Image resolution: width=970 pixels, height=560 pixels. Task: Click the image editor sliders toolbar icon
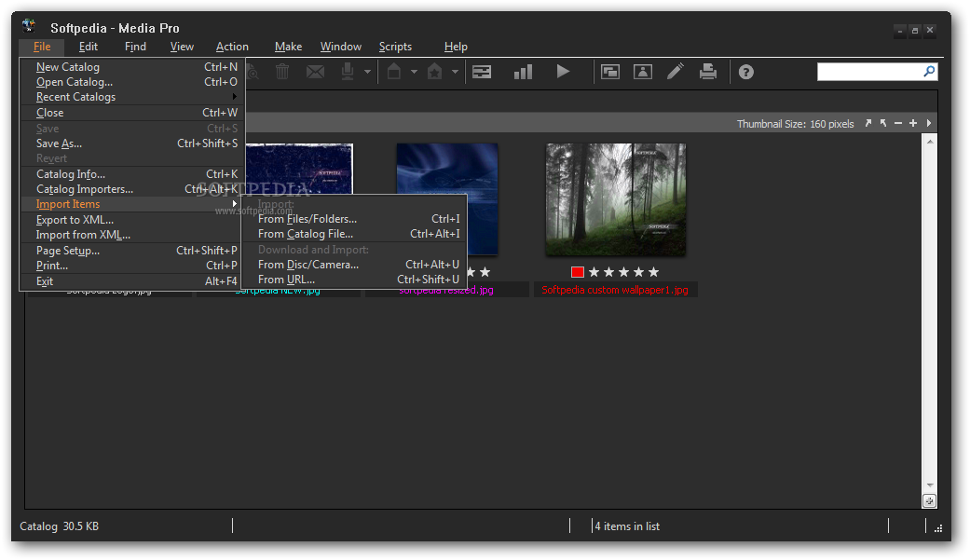click(x=482, y=72)
